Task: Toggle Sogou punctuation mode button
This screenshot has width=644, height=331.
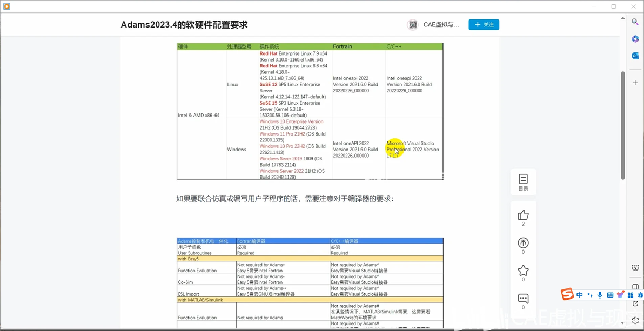Action: point(590,295)
